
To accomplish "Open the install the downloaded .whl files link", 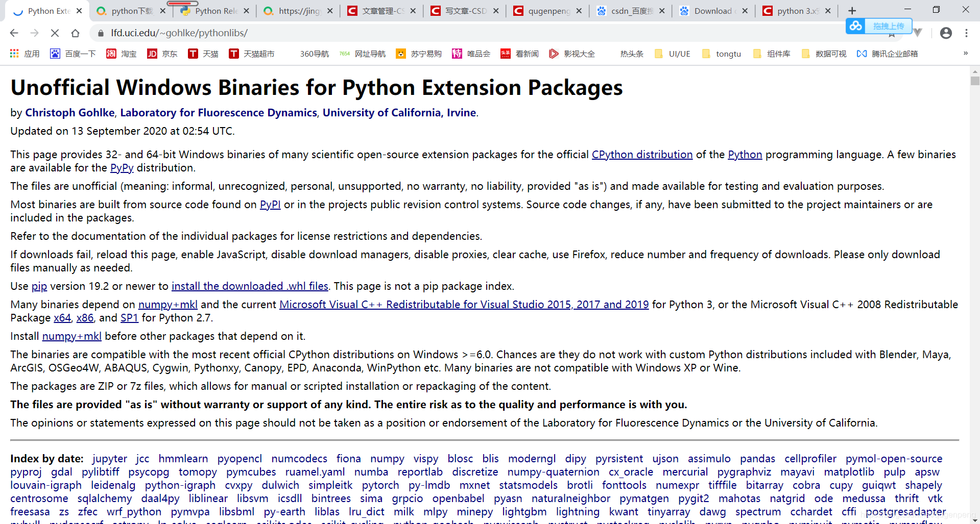I will coord(250,286).
